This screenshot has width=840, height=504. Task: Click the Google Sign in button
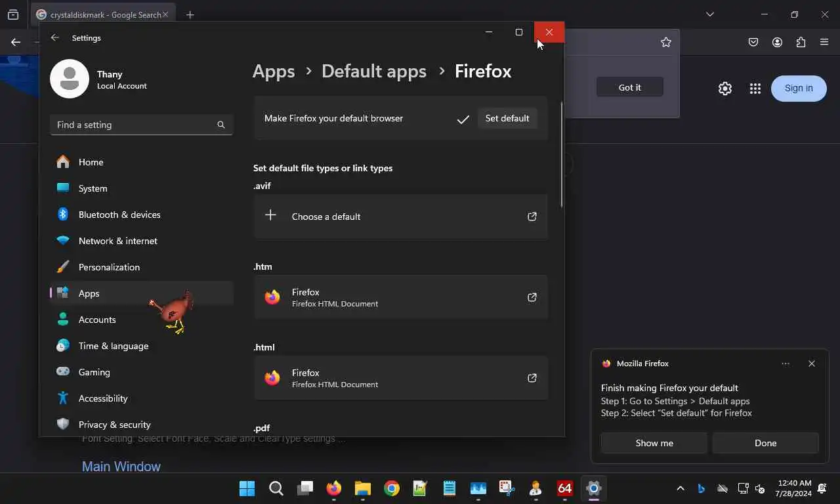[799, 88]
